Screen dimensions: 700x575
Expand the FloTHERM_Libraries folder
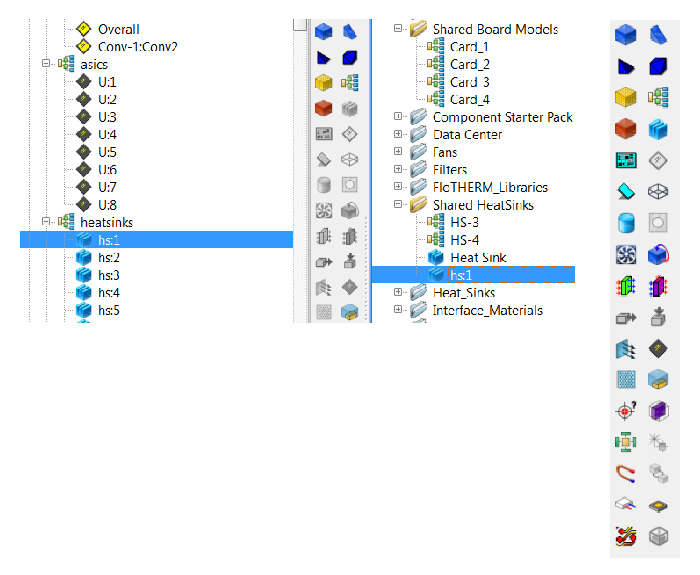[397, 186]
